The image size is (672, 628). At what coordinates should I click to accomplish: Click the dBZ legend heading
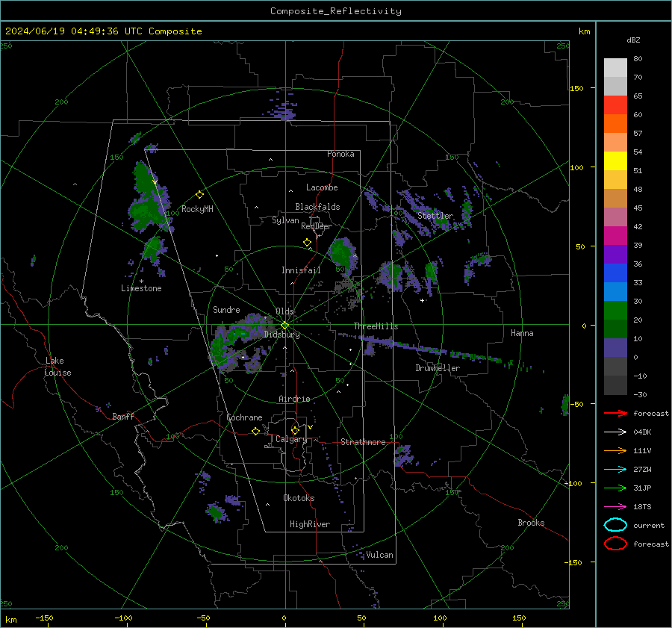click(x=633, y=40)
